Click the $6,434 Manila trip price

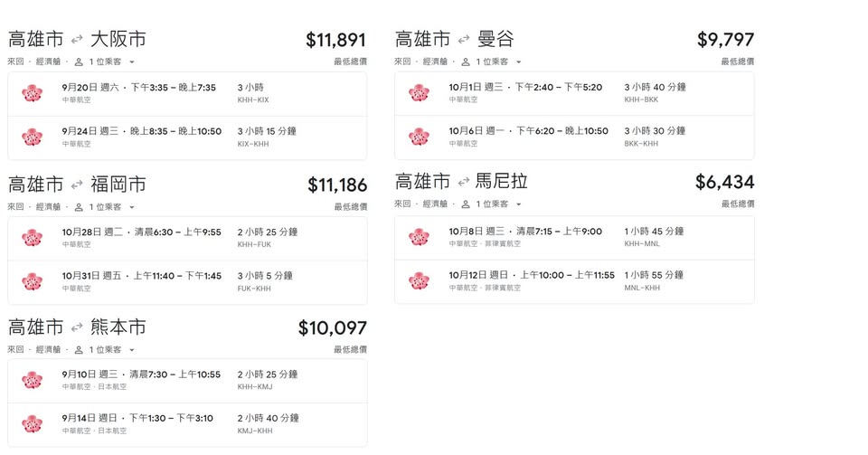coord(724,182)
